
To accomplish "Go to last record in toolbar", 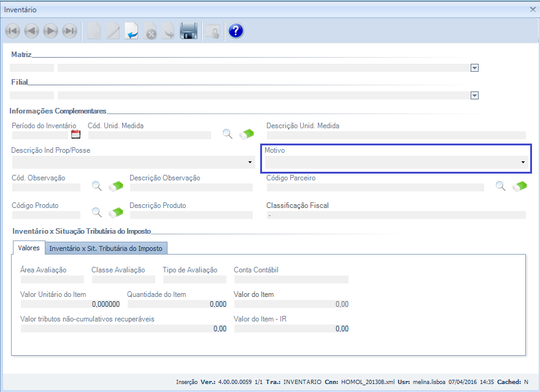I will [69, 31].
